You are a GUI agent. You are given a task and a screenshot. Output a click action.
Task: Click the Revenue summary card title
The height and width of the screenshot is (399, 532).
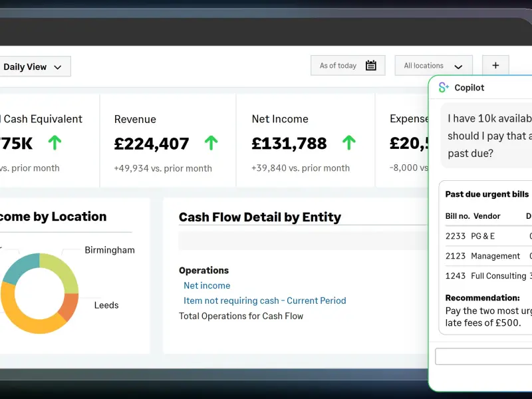coord(135,119)
